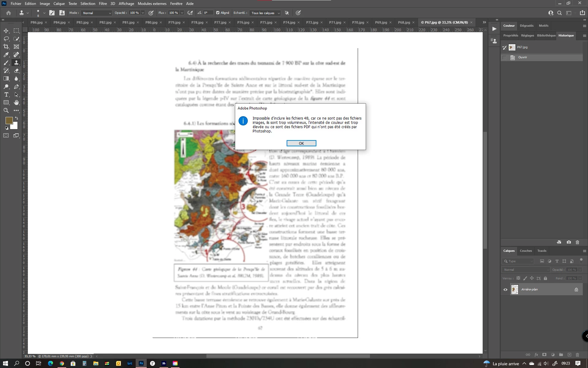Open the Opacité 100% dropdown arrow
Viewport: 588px width, 368px height.
143,13
